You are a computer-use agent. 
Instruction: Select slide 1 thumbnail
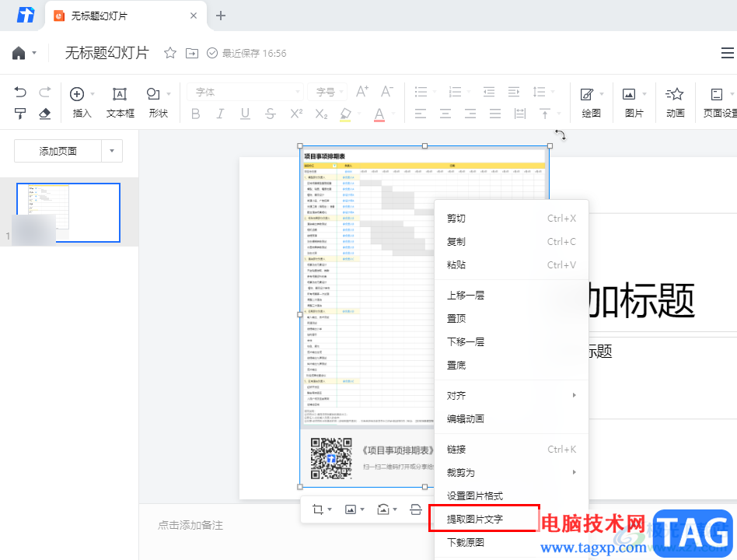[68, 212]
